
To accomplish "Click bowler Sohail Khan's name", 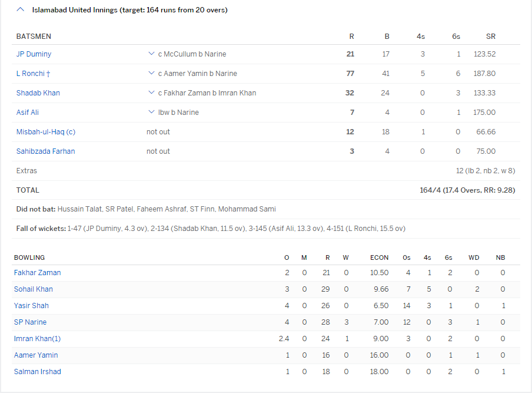I will (33, 289).
